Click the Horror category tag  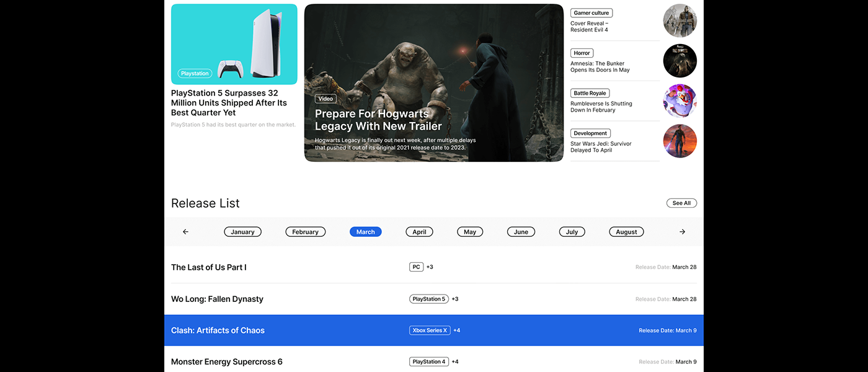tap(582, 53)
